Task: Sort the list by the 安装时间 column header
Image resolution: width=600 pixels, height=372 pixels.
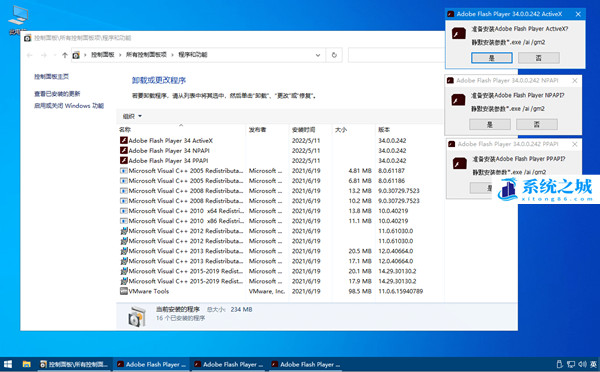Action: click(310, 130)
